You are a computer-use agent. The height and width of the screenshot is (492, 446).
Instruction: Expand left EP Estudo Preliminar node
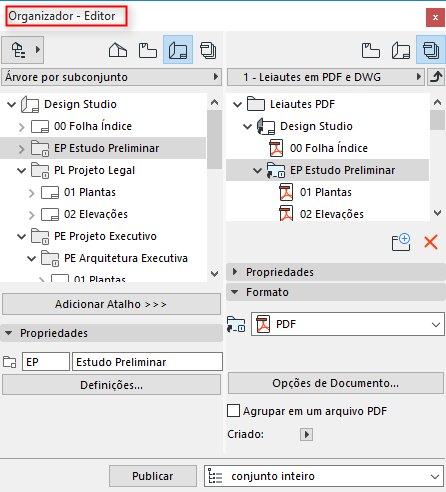pos(22,149)
